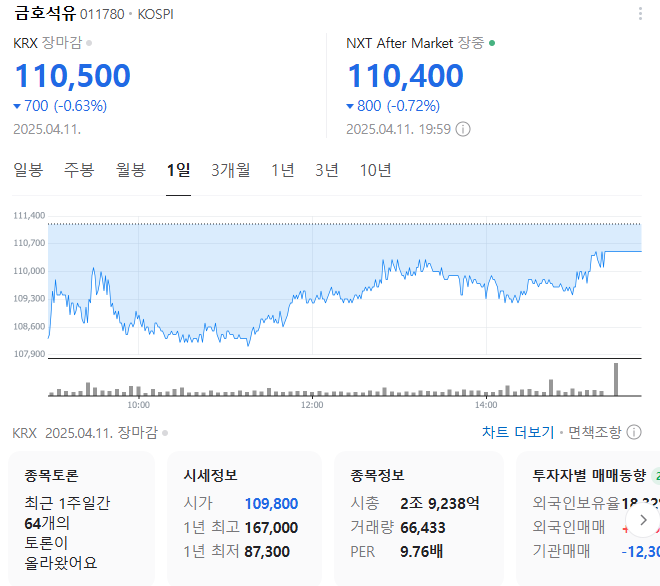Select the NXT change 800 (-0.72%)

[393, 106]
